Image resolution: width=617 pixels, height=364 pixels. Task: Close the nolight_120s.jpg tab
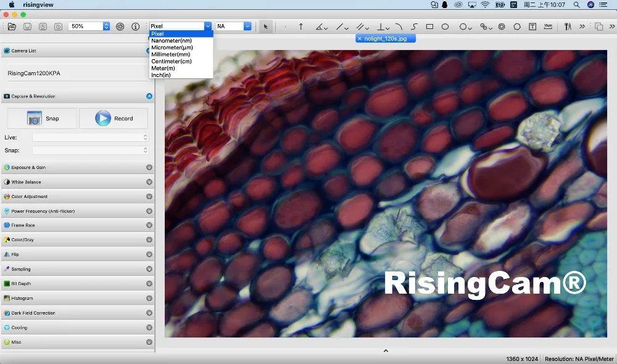(360, 39)
